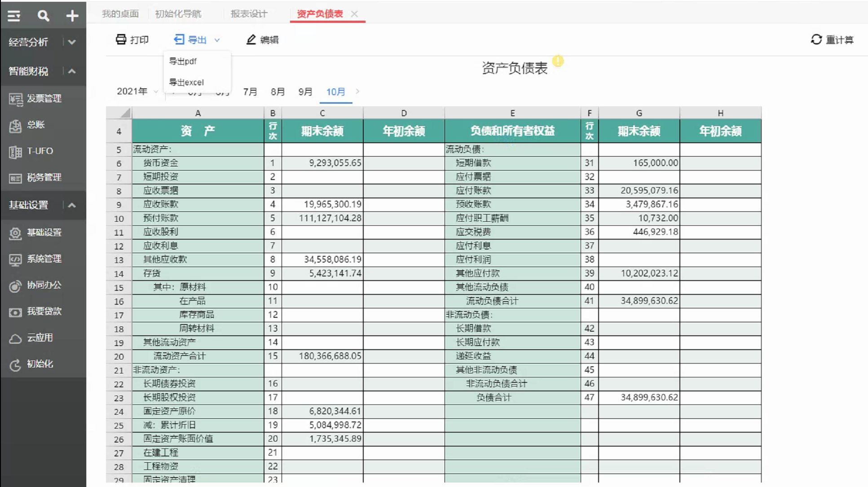Click the 重计算 button
The height and width of the screenshot is (487, 868).
tap(832, 39)
